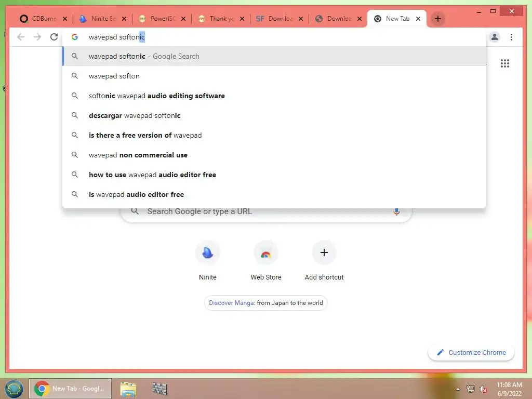Pick 'is there a free version of wavepad'

(x=274, y=135)
